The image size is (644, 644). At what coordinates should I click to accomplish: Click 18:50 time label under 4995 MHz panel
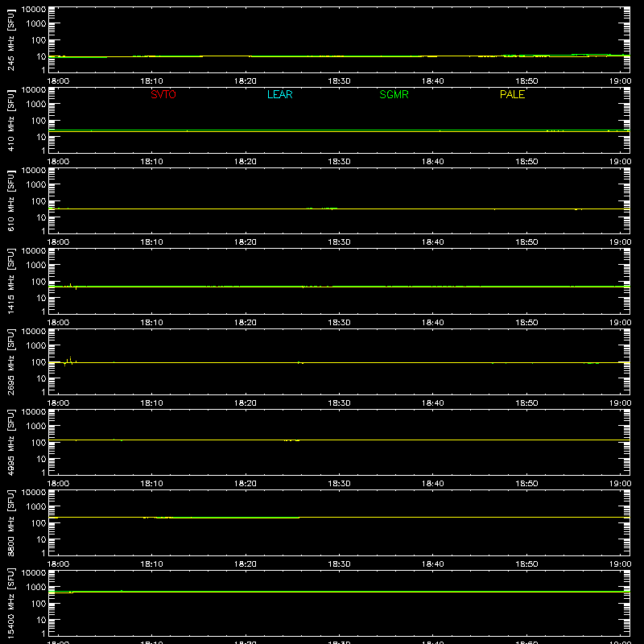point(526,484)
